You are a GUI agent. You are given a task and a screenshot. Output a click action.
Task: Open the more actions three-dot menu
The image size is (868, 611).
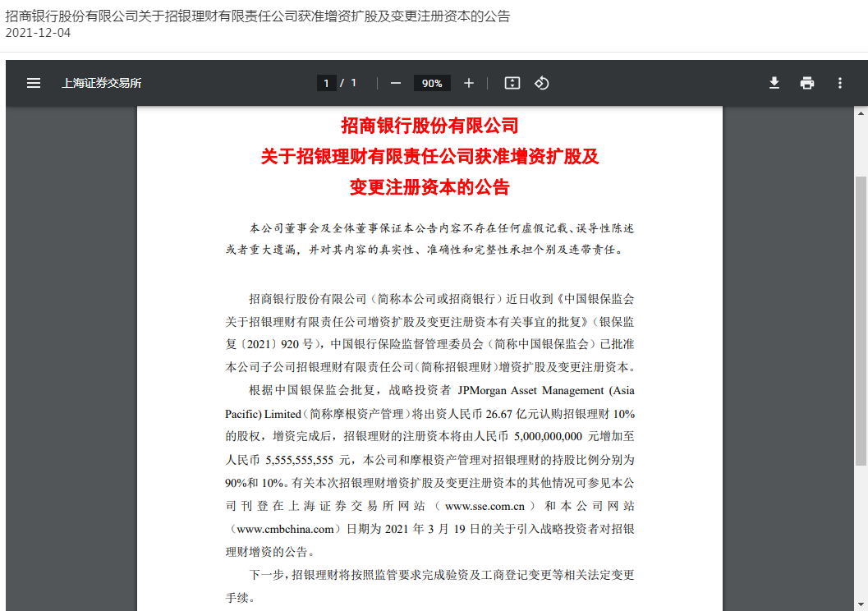(839, 83)
